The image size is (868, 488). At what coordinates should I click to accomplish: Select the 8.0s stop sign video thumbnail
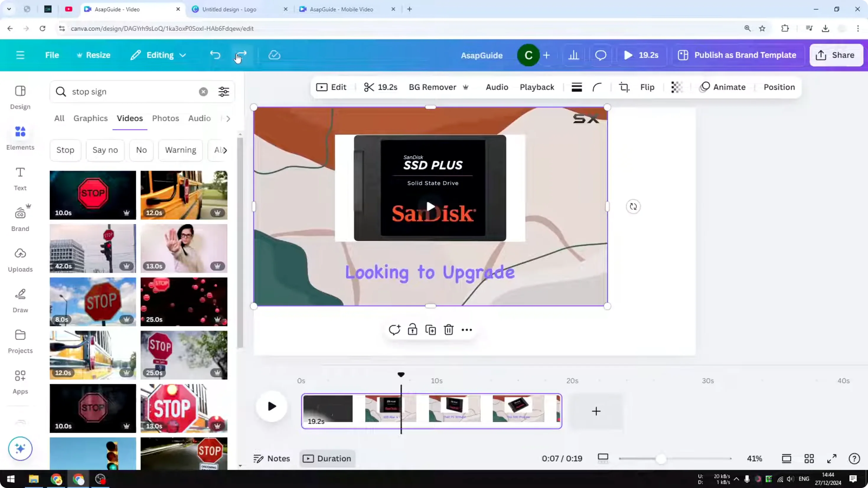(93, 302)
